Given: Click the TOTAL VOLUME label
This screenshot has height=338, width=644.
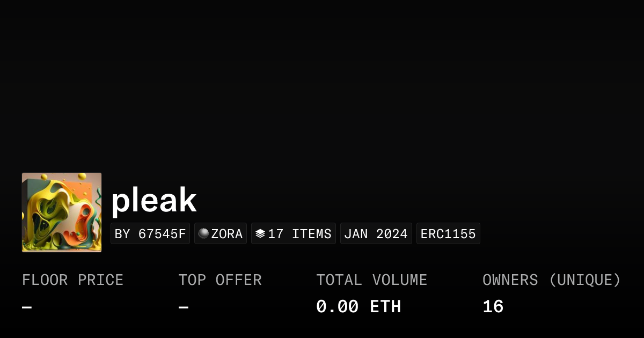Looking at the screenshot, I should pos(371,280).
